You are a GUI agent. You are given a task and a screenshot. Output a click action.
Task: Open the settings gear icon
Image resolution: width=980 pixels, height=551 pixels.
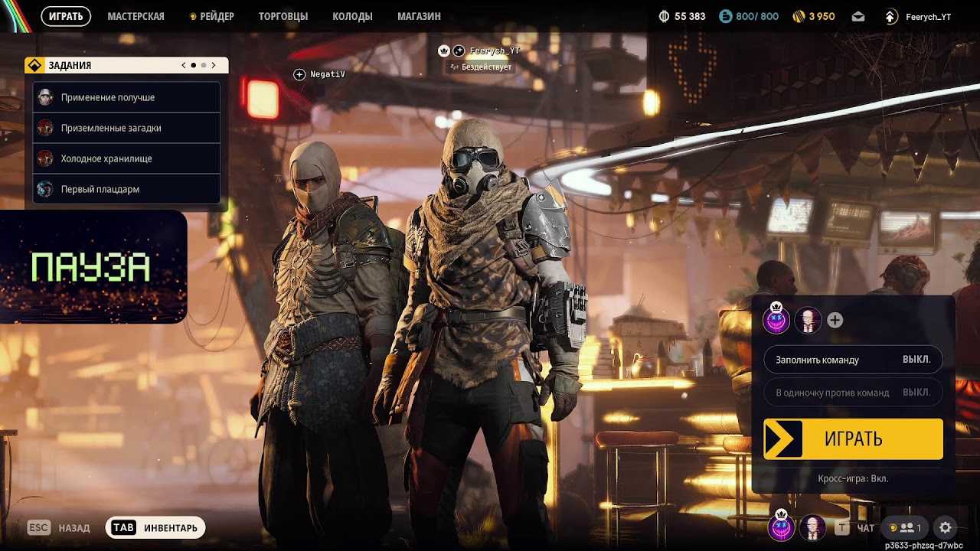(x=946, y=527)
